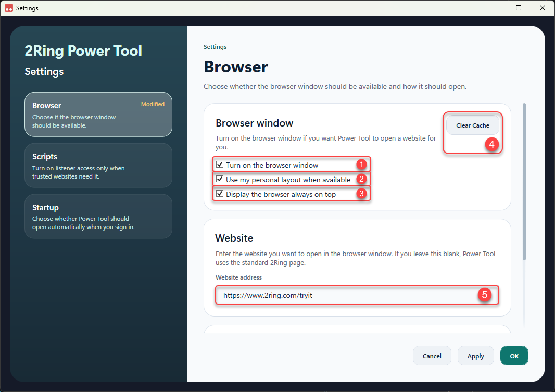Minimize the Settings window
The height and width of the screenshot is (392, 555).
pyautogui.click(x=495, y=8)
